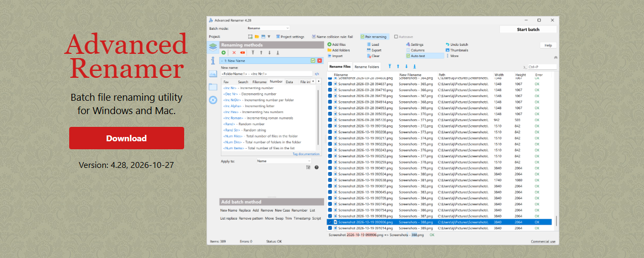Viewport: 644px width, 258px height.
Task: Open the Batch mode Rename dropdown
Action: (x=268, y=28)
